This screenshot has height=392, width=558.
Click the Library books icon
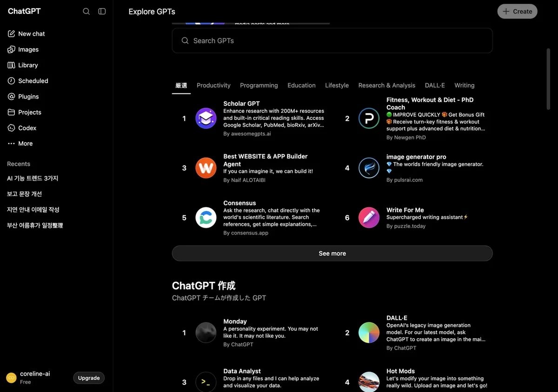[11, 65]
